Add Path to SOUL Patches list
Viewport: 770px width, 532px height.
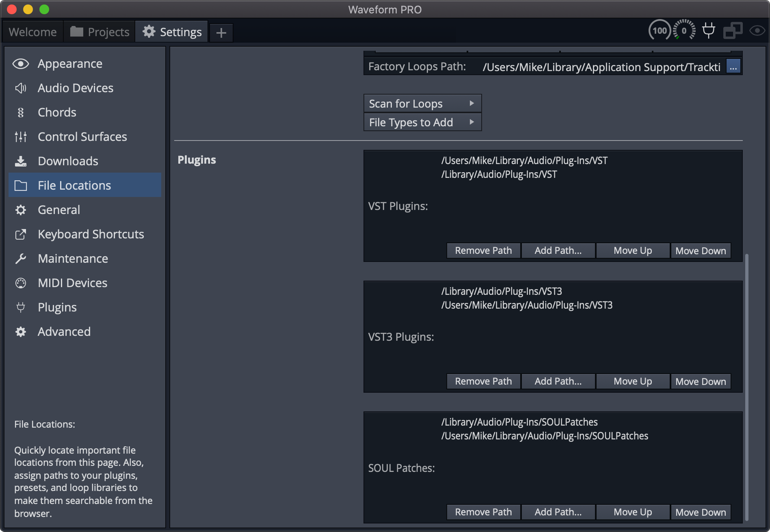pos(558,512)
